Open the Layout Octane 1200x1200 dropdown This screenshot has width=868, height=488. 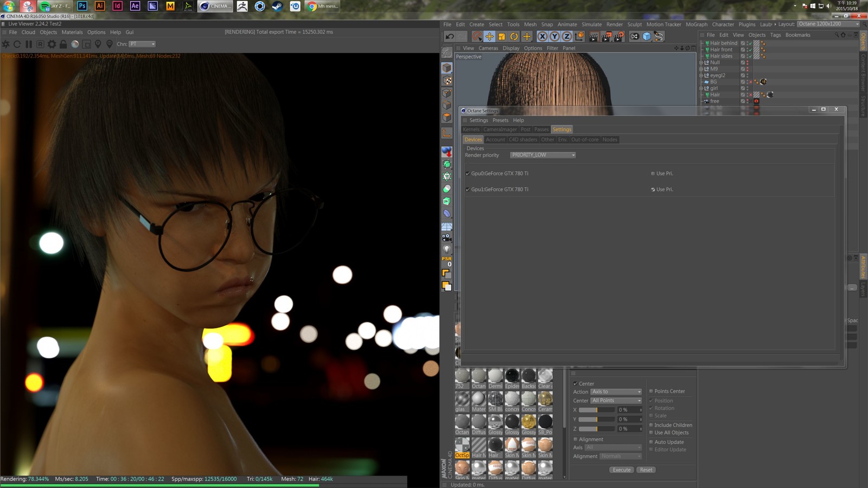pos(828,24)
